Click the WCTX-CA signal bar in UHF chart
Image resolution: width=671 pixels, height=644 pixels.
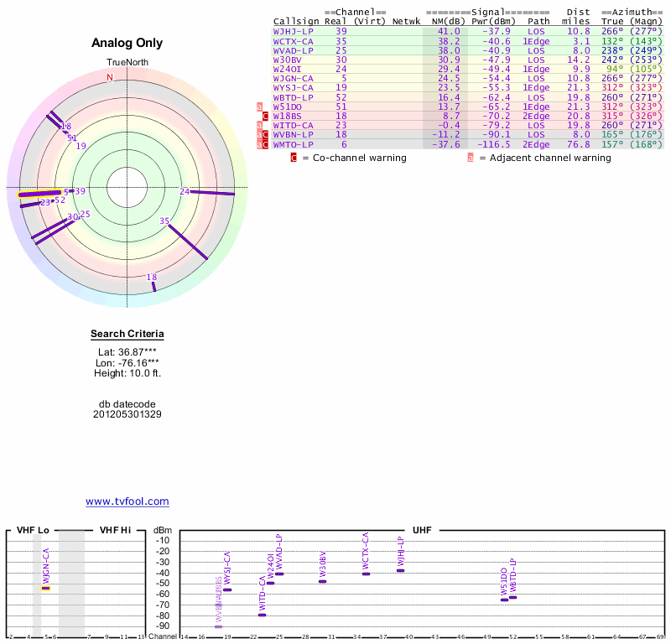pyautogui.click(x=366, y=574)
